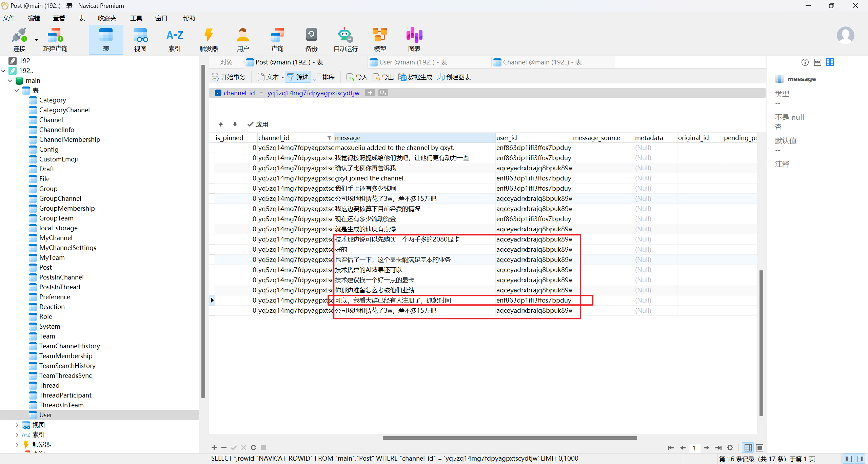Click the 开始事务 (Begin Transaction) button
This screenshot has width=868, height=464.
click(x=229, y=77)
